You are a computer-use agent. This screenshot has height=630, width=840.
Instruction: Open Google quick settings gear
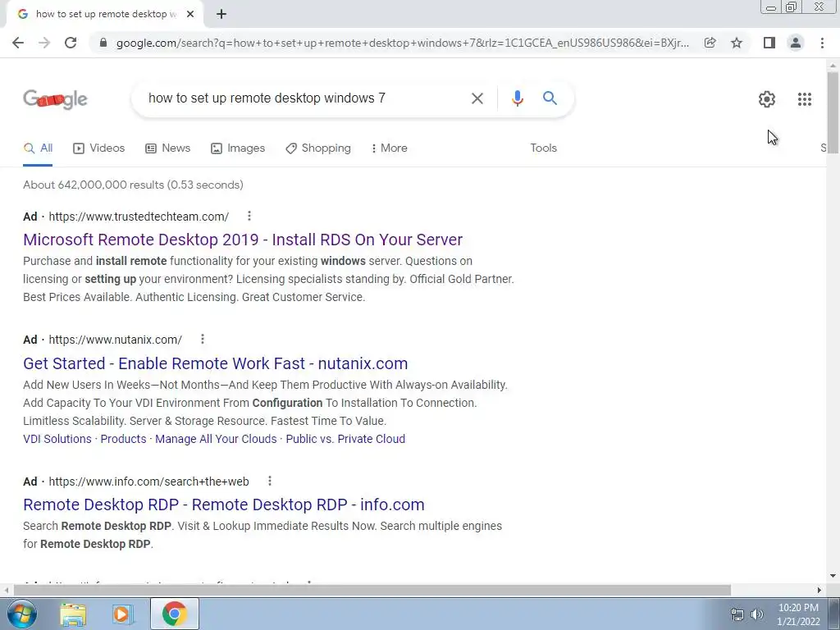767,99
